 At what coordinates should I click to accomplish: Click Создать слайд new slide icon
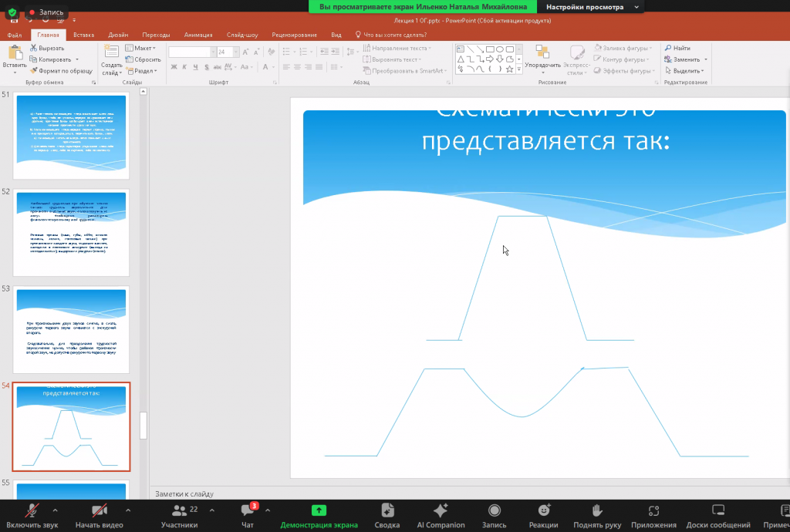(111, 52)
